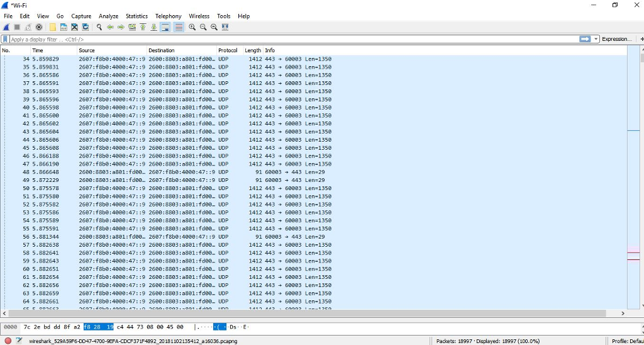Click the pcapng file name in status bar

pos(133,341)
